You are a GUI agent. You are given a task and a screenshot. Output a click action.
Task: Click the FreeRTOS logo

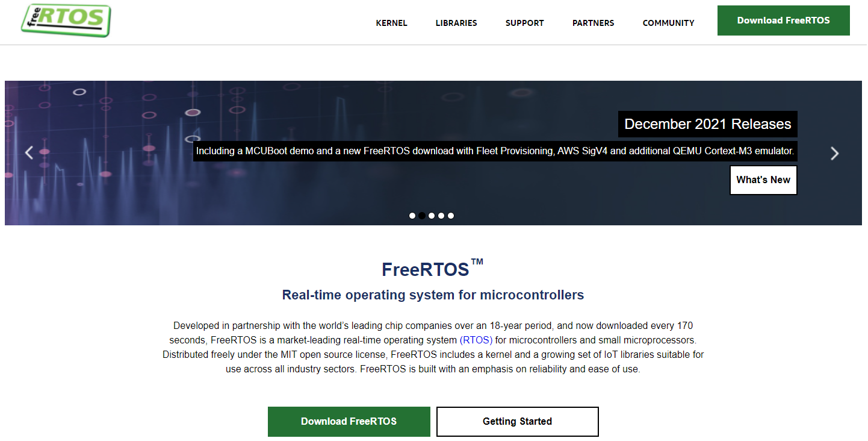point(65,20)
